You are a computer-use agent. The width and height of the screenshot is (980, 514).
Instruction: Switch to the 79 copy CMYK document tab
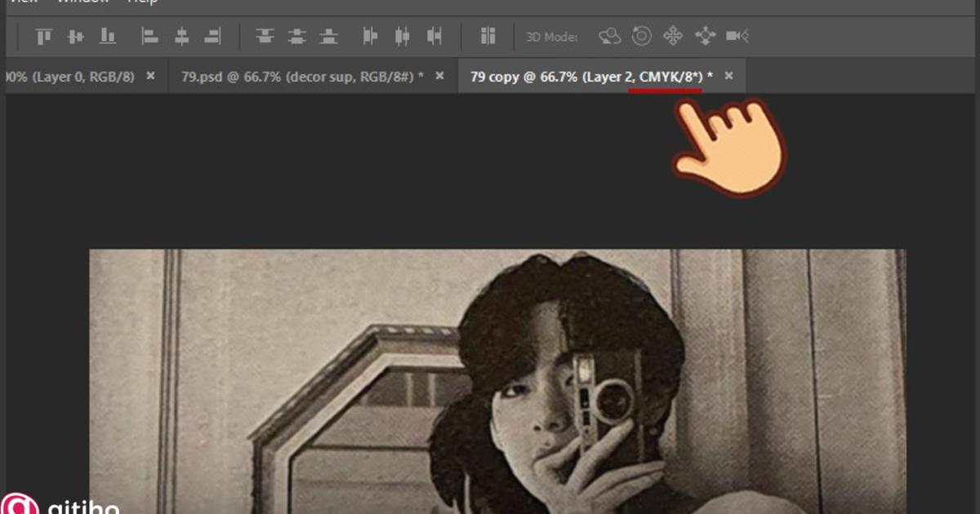point(588,75)
